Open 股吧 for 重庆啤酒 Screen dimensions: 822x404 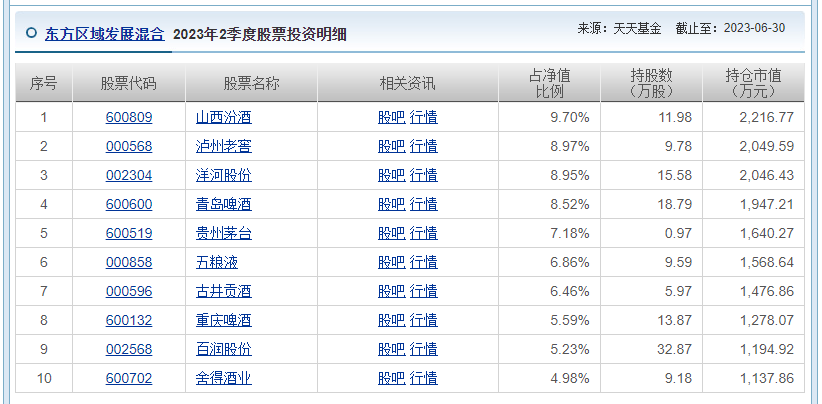pyautogui.click(x=392, y=320)
